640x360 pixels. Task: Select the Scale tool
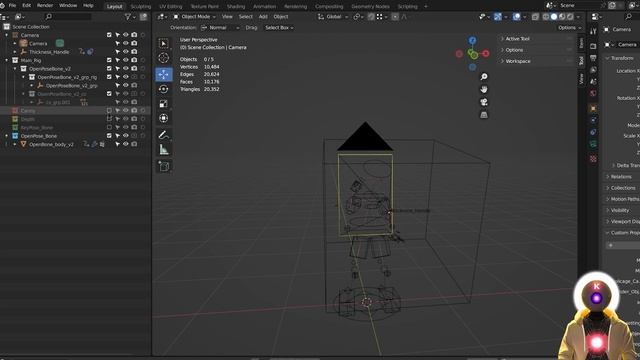click(164, 104)
